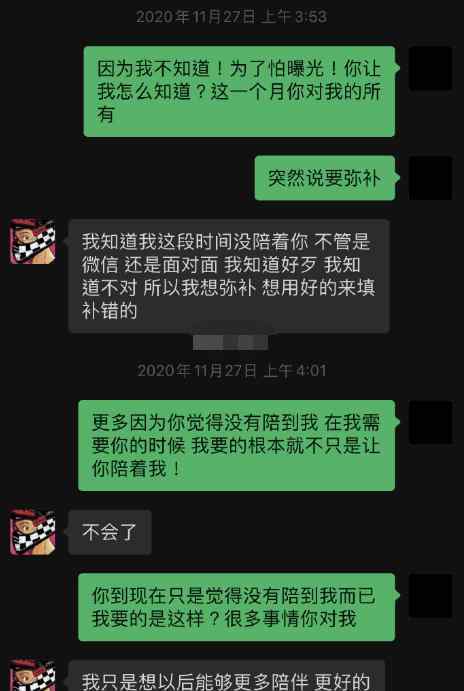Tap the black avatar beside 你到现在只是觉得 message

point(431,596)
